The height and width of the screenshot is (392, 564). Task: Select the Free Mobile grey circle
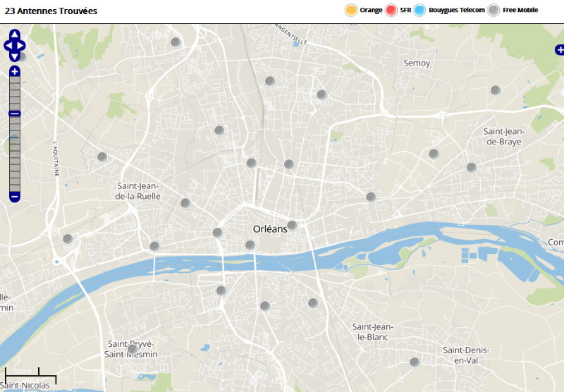coord(494,10)
